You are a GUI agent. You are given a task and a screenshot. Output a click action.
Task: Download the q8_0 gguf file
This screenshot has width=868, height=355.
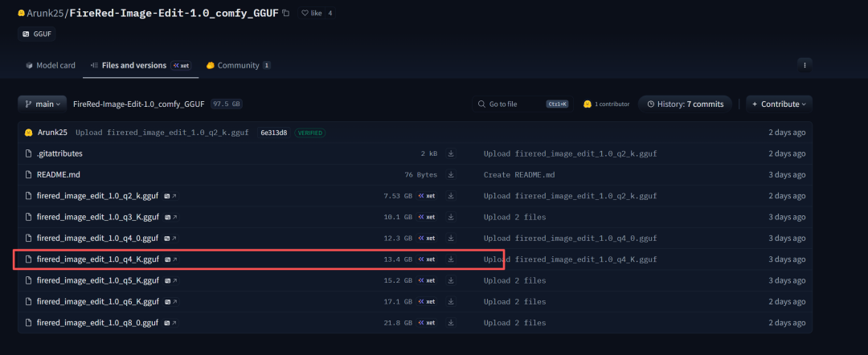tap(451, 322)
